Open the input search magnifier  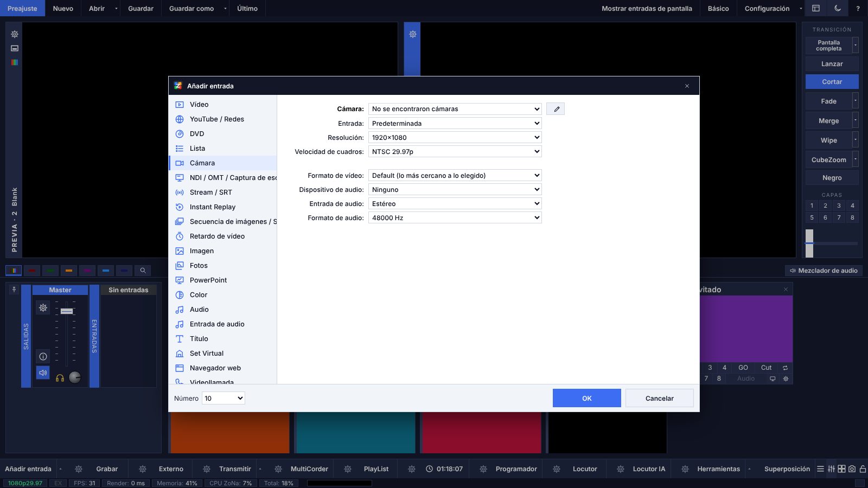point(143,271)
